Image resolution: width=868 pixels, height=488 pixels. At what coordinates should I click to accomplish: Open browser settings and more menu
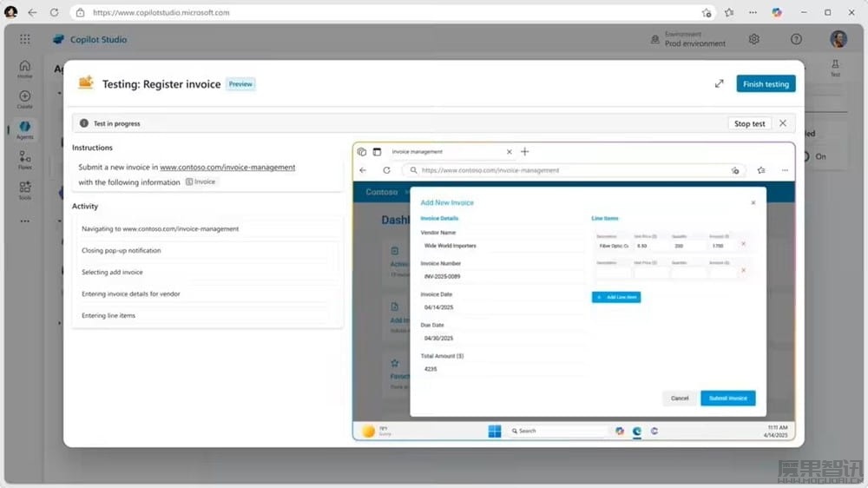coord(753,12)
